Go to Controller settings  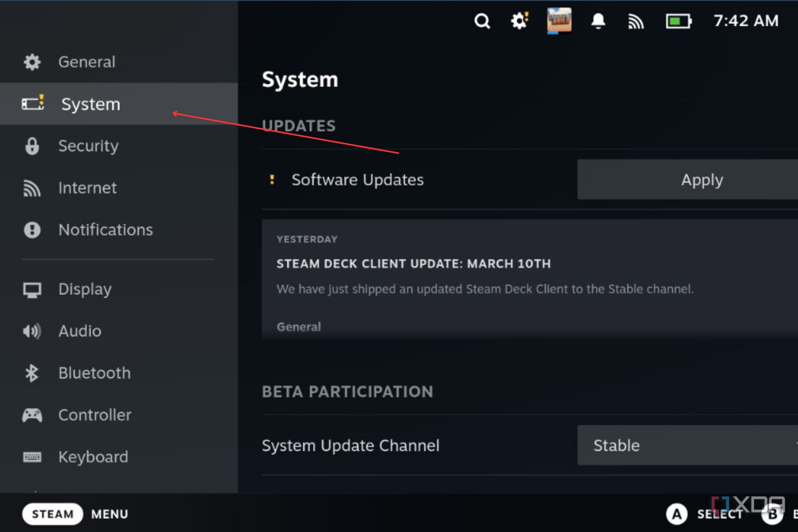pyautogui.click(x=119, y=415)
